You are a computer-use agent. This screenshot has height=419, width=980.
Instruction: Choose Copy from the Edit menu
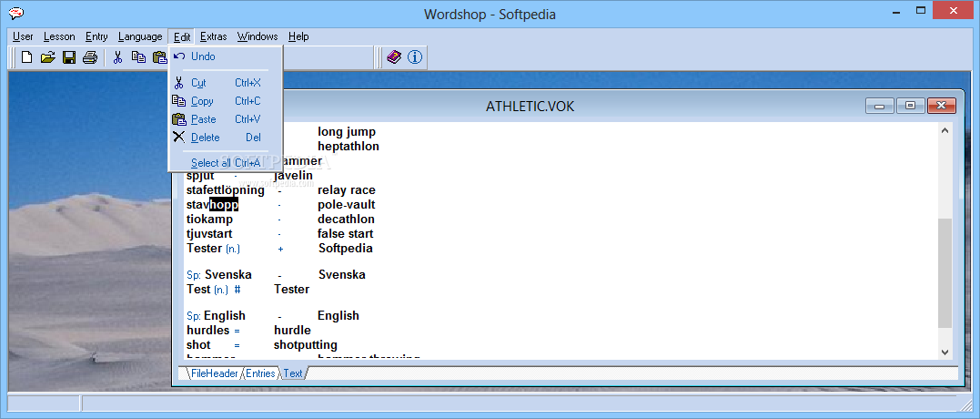click(x=226, y=101)
